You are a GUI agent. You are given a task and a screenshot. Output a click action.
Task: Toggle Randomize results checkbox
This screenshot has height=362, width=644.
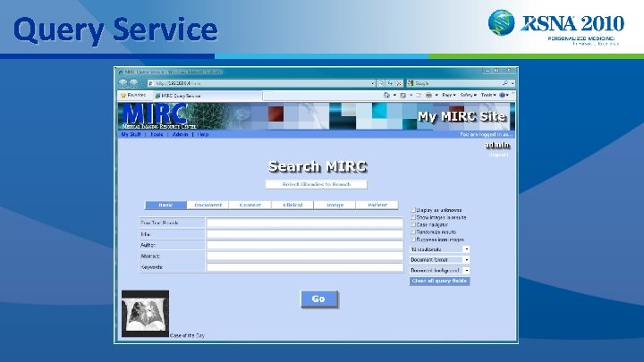click(x=413, y=232)
